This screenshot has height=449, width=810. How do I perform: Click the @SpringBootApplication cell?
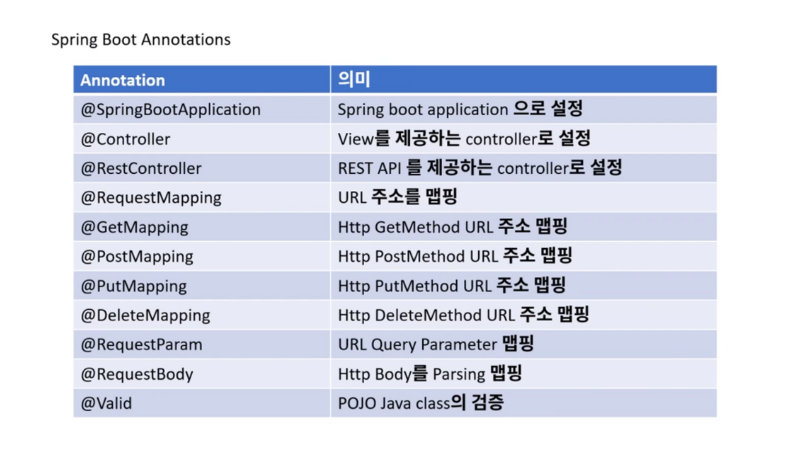pos(201,109)
